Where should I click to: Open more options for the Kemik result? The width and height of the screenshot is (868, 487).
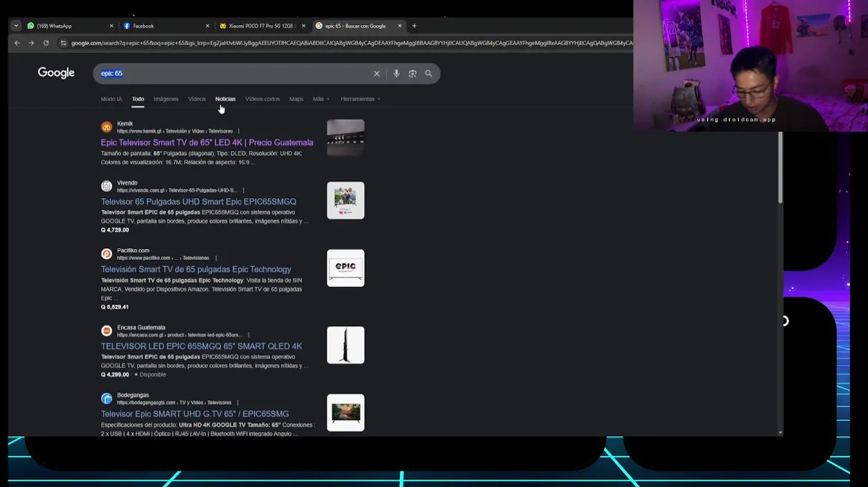click(x=238, y=131)
